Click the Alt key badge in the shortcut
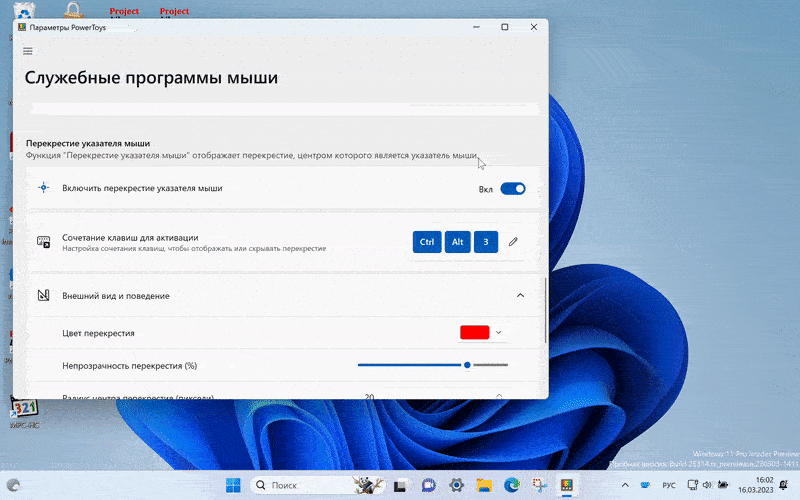This screenshot has width=800, height=500. (x=457, y=242)
